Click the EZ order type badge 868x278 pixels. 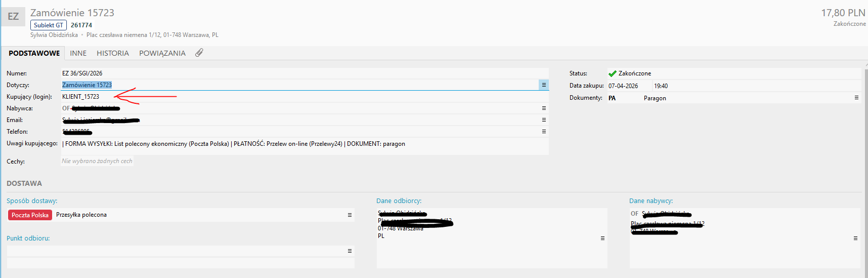click(x=13, y=17)
